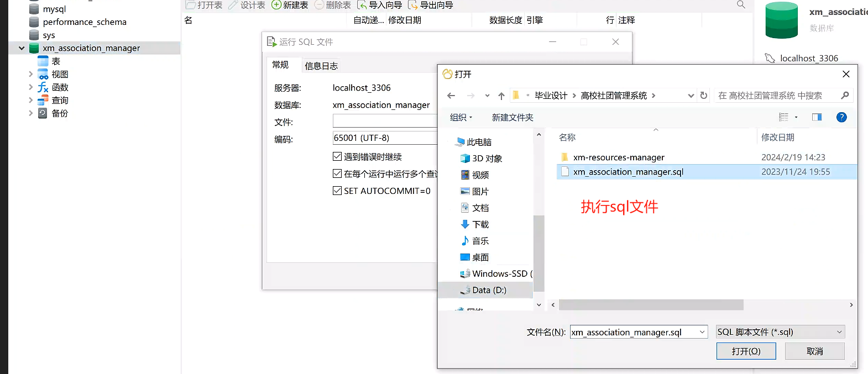Open 文档 folder in navigation pane
Viewport: 868px width, 374px height.
[474, 208]
